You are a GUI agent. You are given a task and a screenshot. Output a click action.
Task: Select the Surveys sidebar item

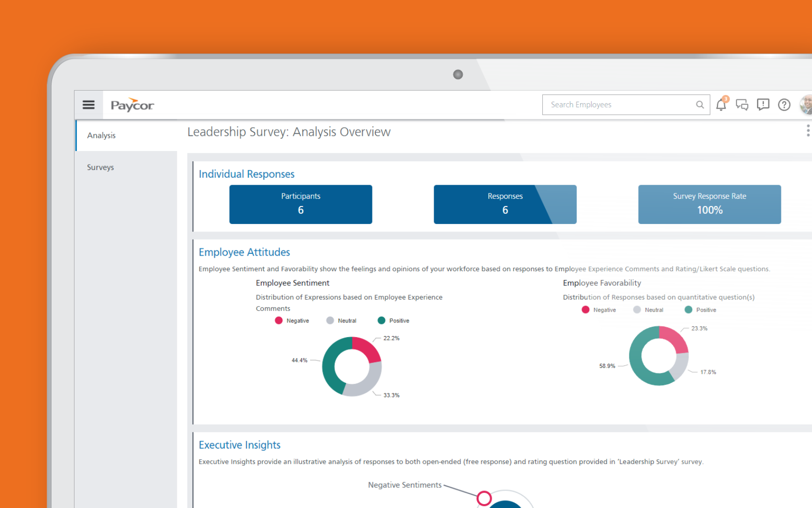[x=127, y=167]
